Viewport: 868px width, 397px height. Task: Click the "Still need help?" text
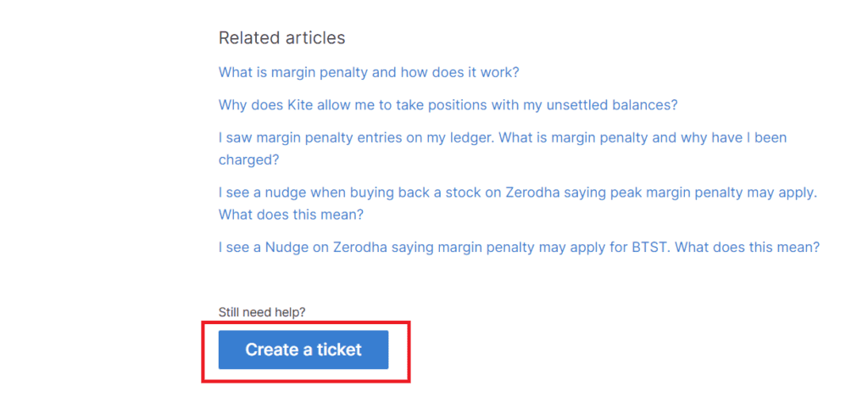(x=262, y=312)
